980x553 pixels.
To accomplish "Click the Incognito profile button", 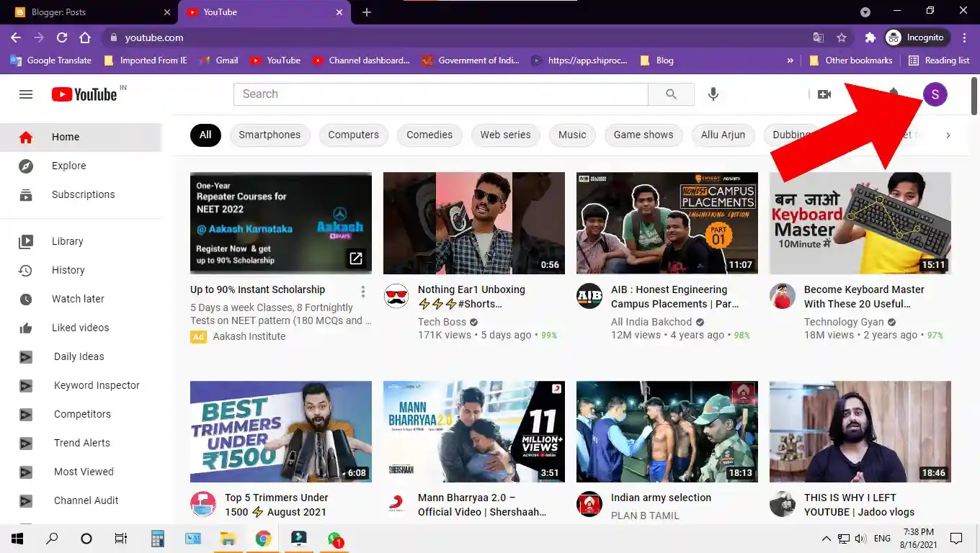I will (x=917, y=37).
